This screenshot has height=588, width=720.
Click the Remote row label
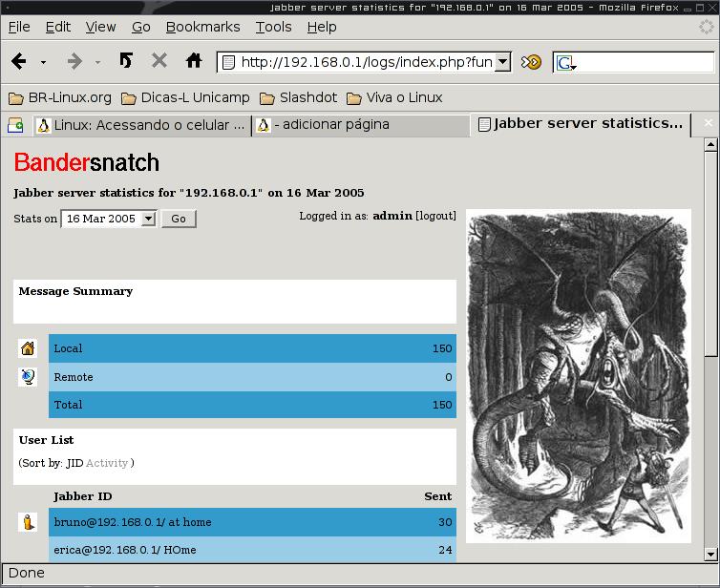[x=74, y=377]
